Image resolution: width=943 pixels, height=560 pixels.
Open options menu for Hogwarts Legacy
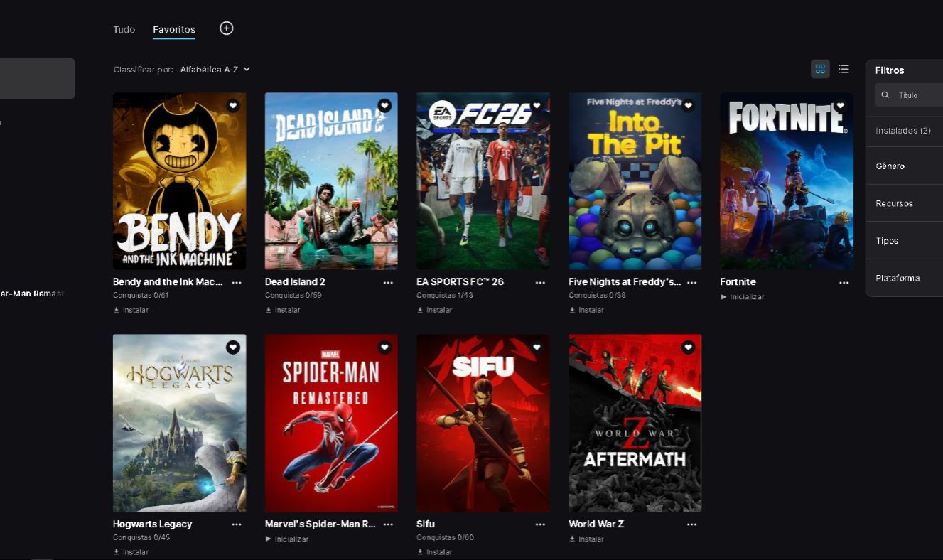237,524
